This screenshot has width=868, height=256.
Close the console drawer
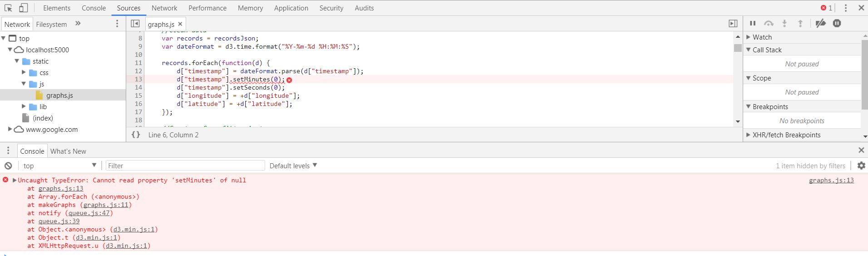tap(861, 150)
